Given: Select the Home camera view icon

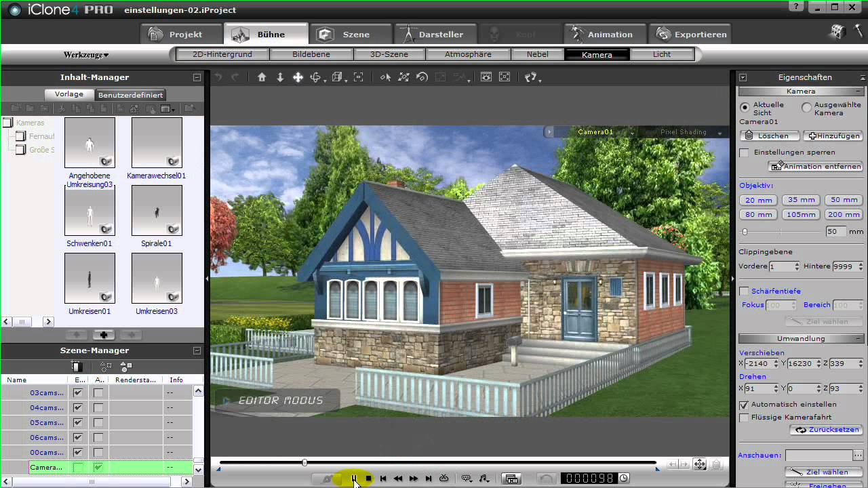Looking at the screenshot, I should pos(262,77).
